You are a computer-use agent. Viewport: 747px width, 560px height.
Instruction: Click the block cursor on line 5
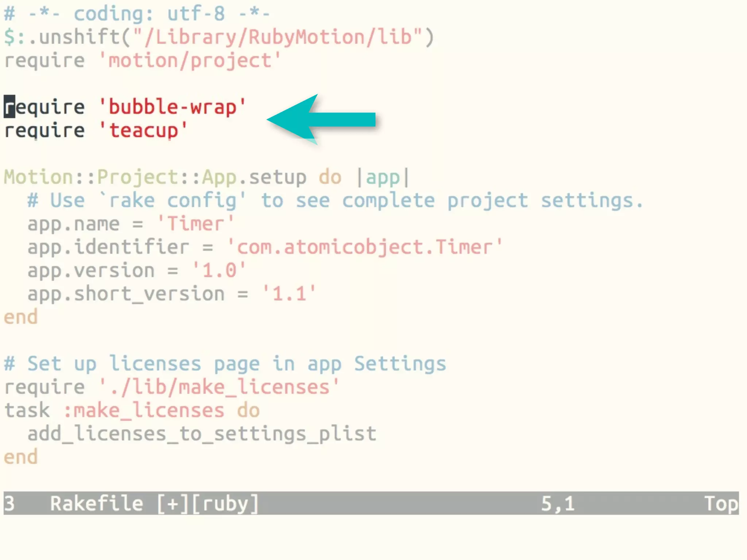click(9, 107)
